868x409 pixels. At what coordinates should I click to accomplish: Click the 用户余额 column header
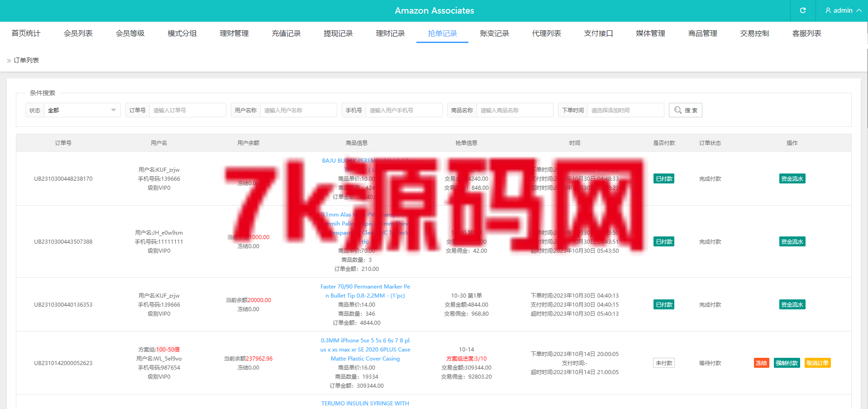tap(248, 143)
